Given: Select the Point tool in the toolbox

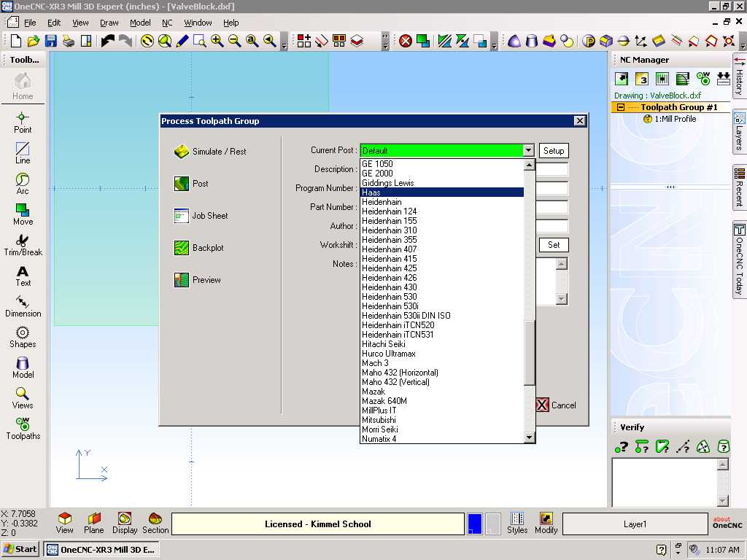Looking at the screenshot, I should (x=23, y=122).
